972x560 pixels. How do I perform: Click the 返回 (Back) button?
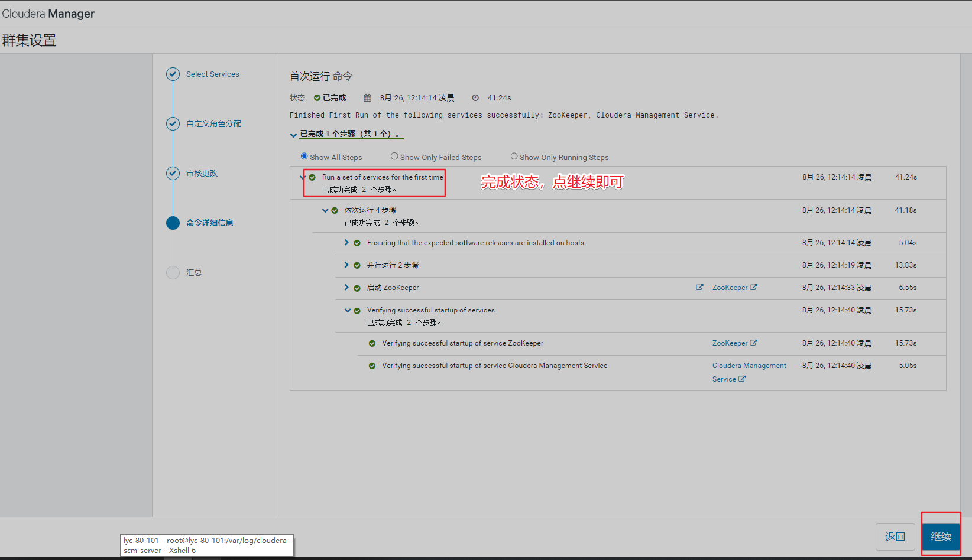(x=895, y=536)
